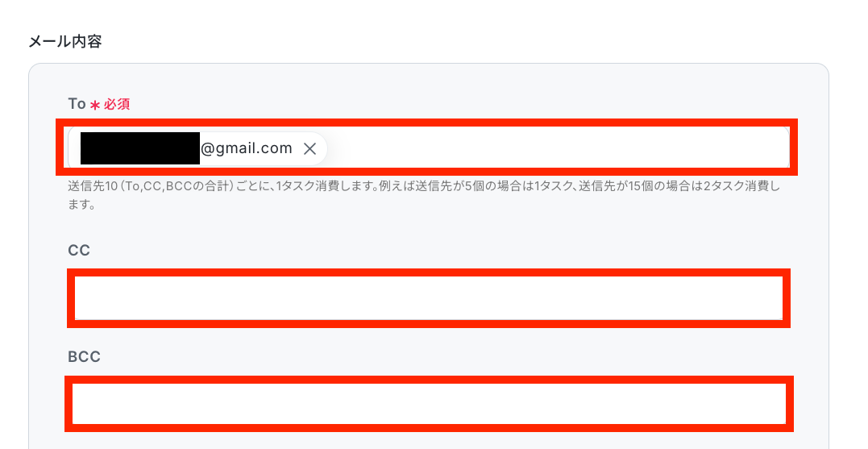Screen dimensions: 868x449
Task: Click the trailing ます。 helper text line
Action: coord(81,204)
